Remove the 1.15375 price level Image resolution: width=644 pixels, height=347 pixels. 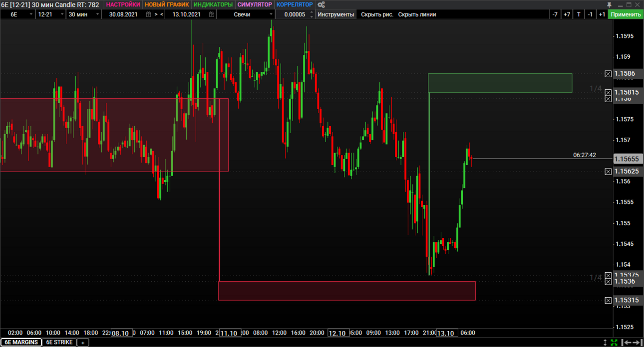(x=608, y=275)
